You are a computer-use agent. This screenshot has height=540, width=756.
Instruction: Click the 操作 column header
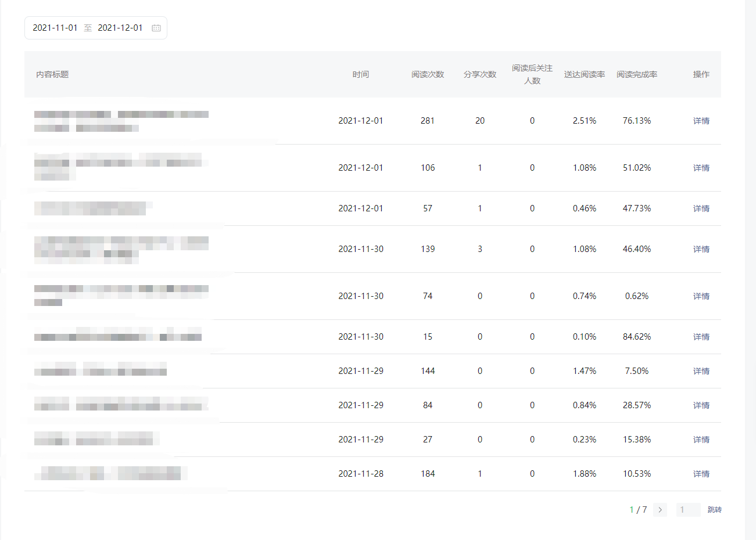pos(701,74)
